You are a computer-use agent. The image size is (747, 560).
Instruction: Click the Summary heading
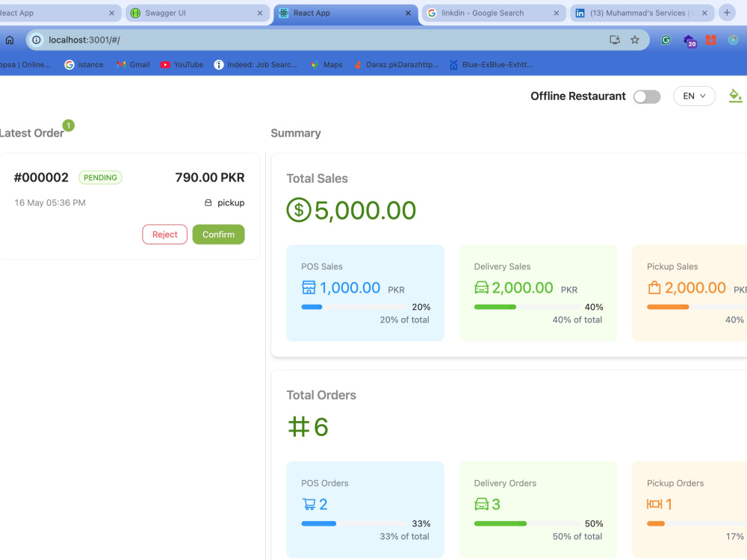click(295, 134)
